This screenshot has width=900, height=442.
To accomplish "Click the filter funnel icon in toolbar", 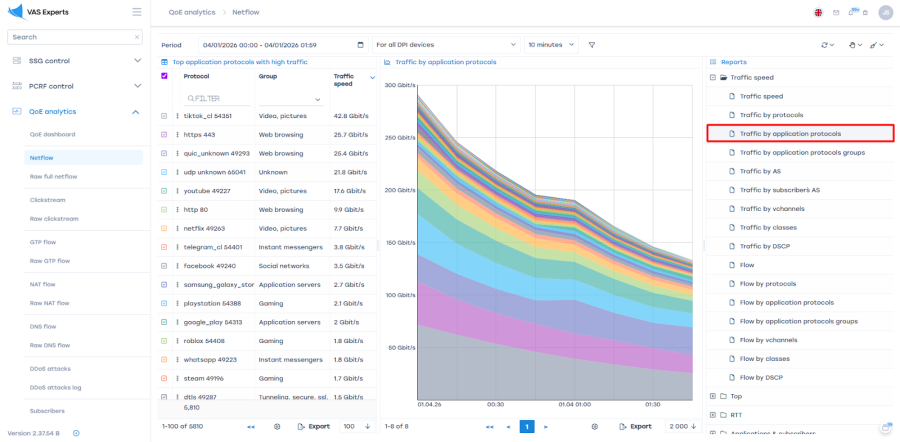I will pyautogui.click(x=592, y=45).
